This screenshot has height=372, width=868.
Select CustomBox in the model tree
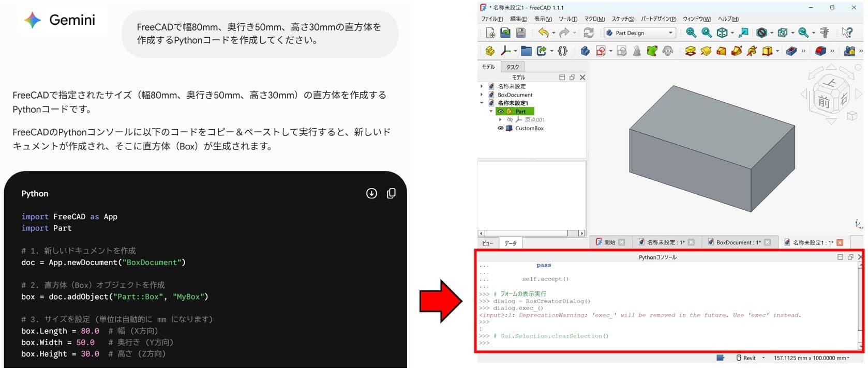[529, 128]
